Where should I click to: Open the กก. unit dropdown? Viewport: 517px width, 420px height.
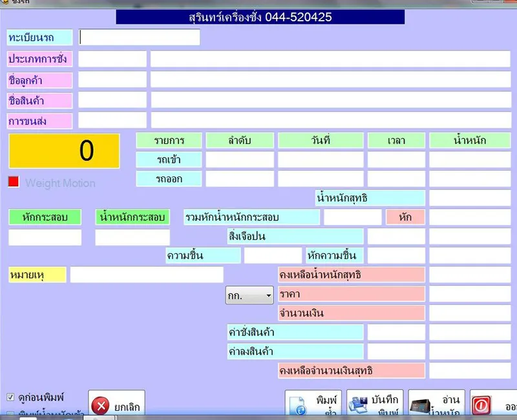pyautogui.click(x=249, y=295)
